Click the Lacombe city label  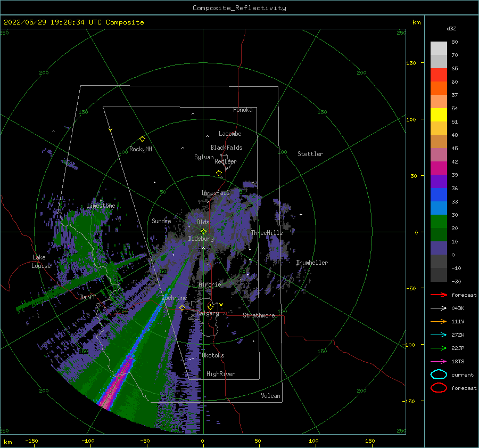click(x=230, y=134)
